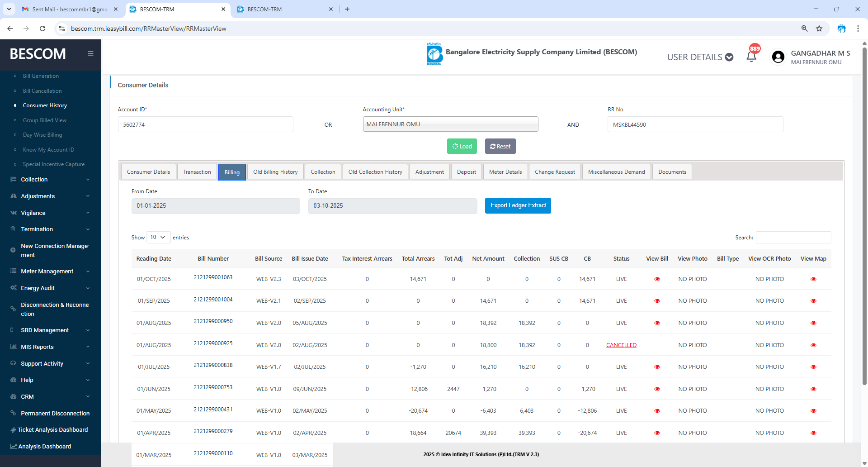This screenshot has width=868, height=467.
Task: Click the CANCELLED status link
Action: [621, 345]
